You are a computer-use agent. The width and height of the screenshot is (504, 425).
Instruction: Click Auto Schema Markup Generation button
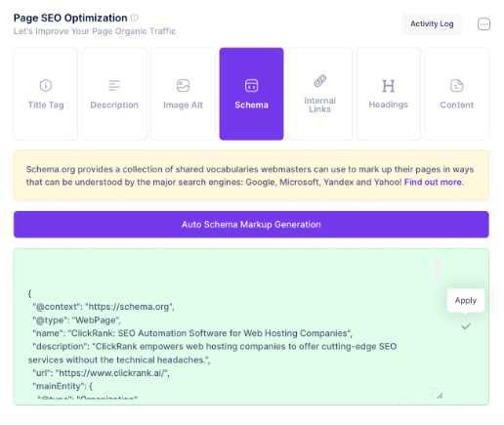coord(251,225)
